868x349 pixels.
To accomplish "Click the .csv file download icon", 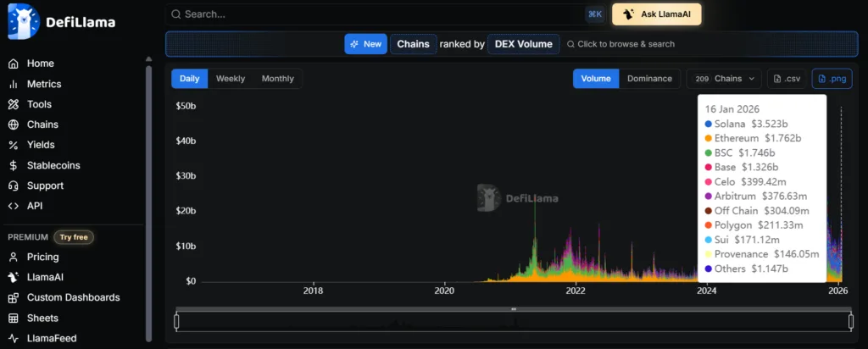I will [x=777, y=79].
